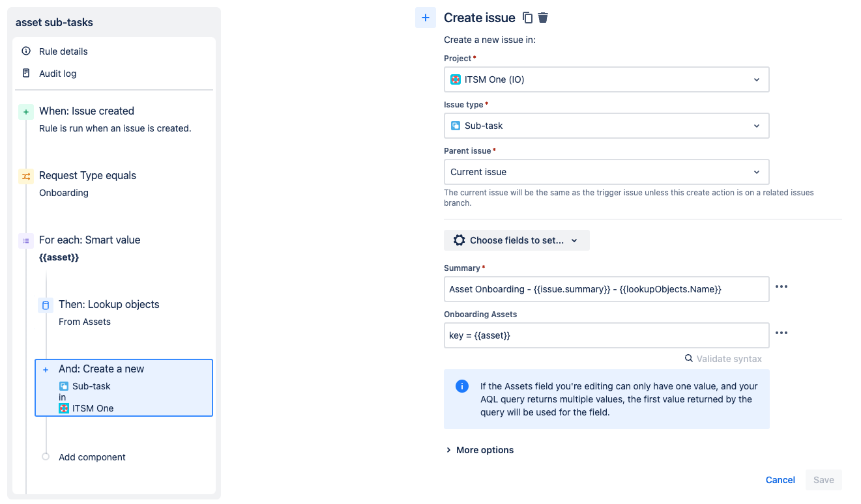Select the And: Create a new action
Viewport: 861px width, 504px height.
[124, 388]
